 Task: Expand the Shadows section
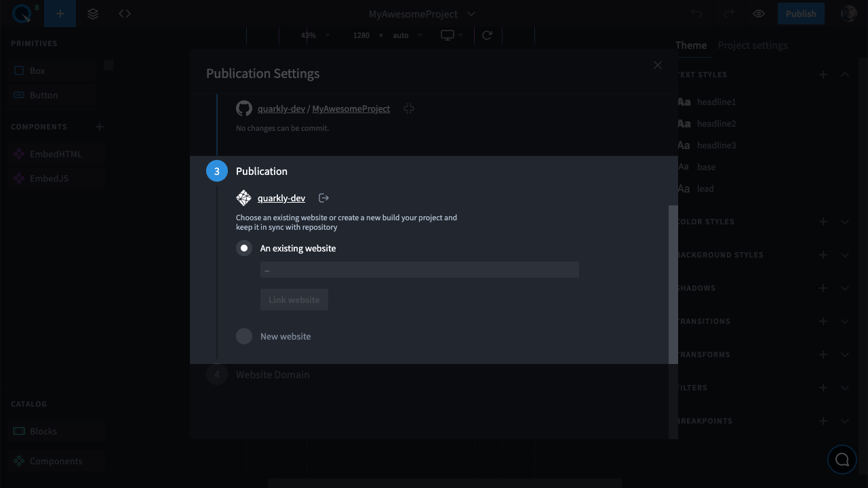coord(845,288)
